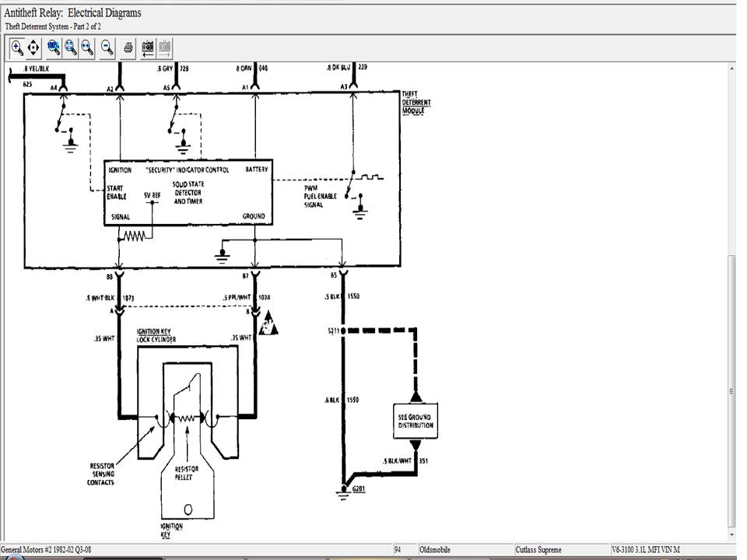Click the zoom out magnifier icon
The height and width of the screenshot is (560, 747).
coord(107,47)
